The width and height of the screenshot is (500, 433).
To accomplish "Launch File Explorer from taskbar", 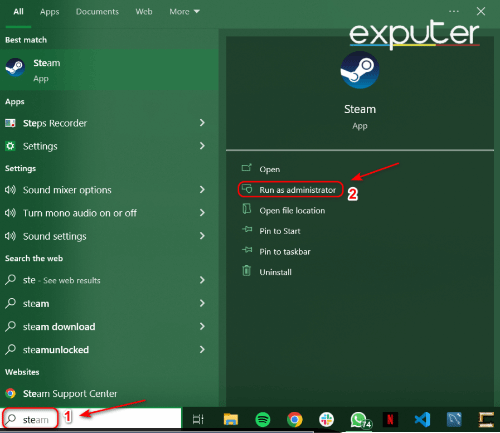I will click(231, 419).
